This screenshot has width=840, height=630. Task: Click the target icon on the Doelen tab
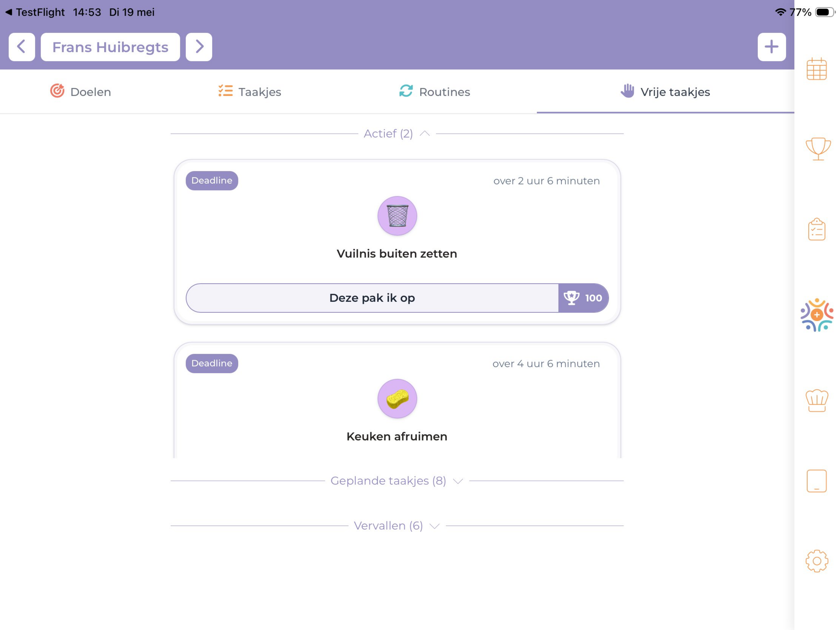click(x=57, y=91)
